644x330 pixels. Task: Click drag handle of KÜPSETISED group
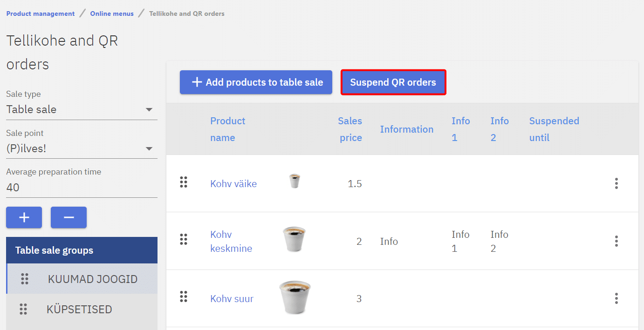point(23,309)
